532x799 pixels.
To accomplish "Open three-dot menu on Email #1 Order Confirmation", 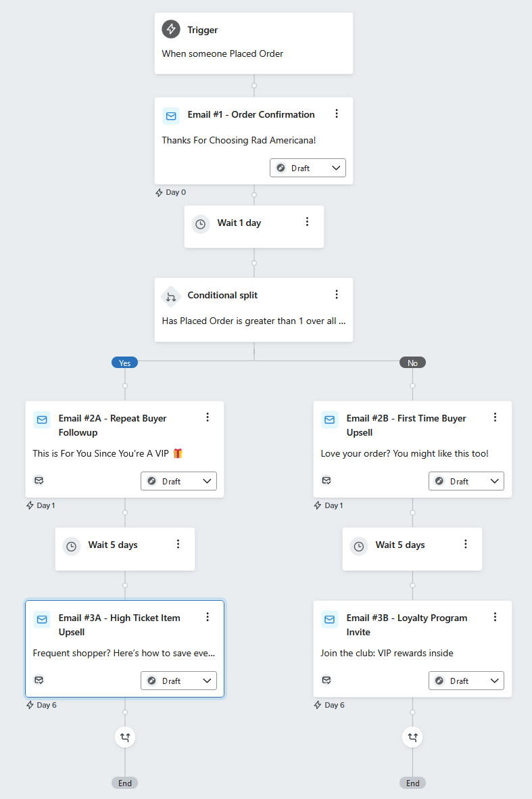I will click(x=337, y=114).
